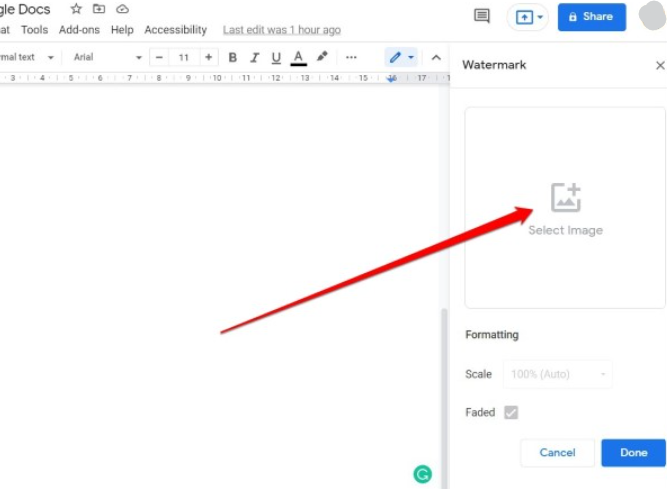The image size is (667, 489).
Task: Increase font size with plus button
Action: pyautogui.click(x=208, y=57)
